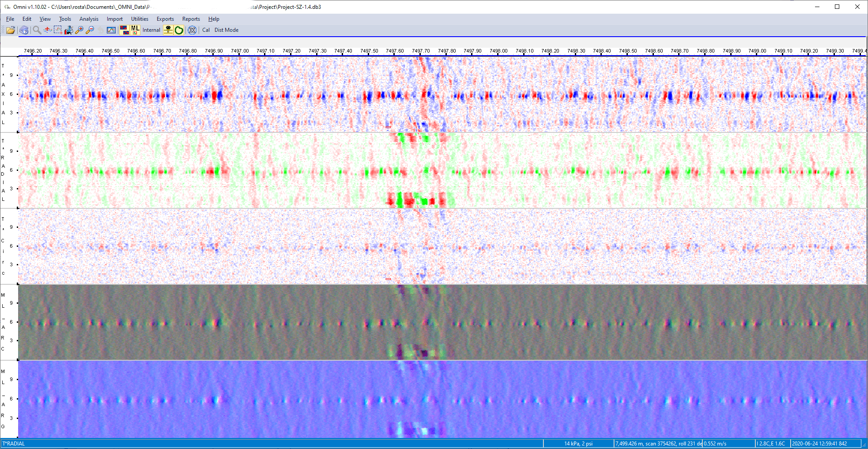868x449 pixels.
Task: Toggle the green circle outline icon
Action: pos(179,30)
